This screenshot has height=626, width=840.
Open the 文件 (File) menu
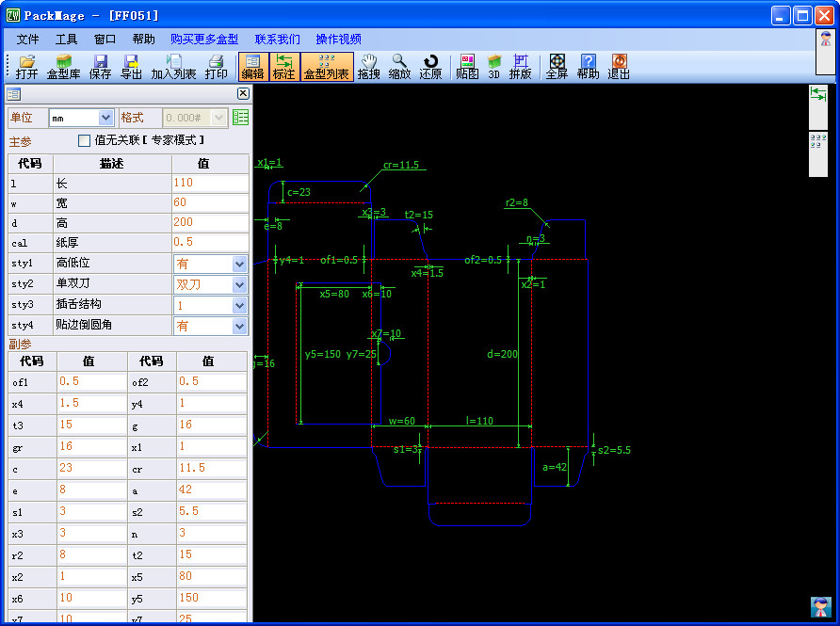point(28,40)
